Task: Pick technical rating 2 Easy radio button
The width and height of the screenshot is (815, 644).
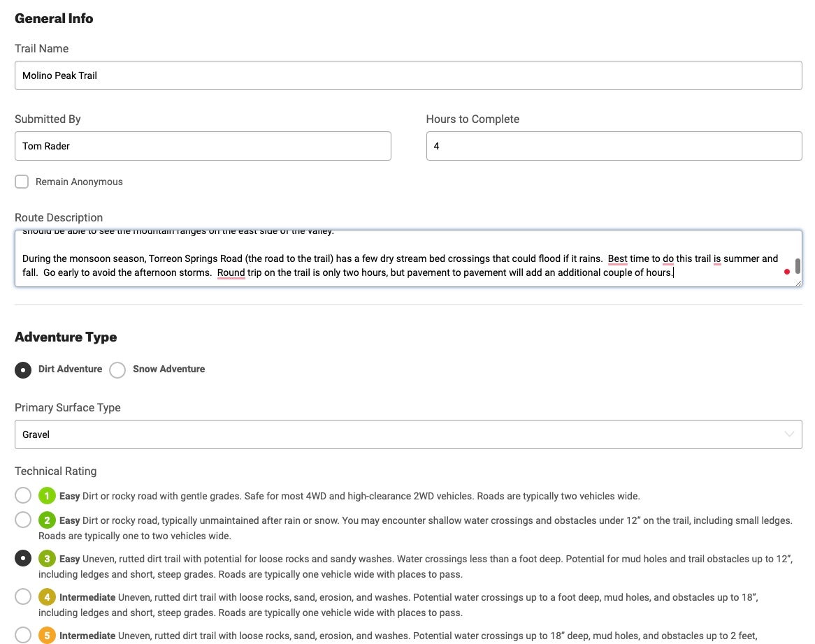Action: pos(23,520)
